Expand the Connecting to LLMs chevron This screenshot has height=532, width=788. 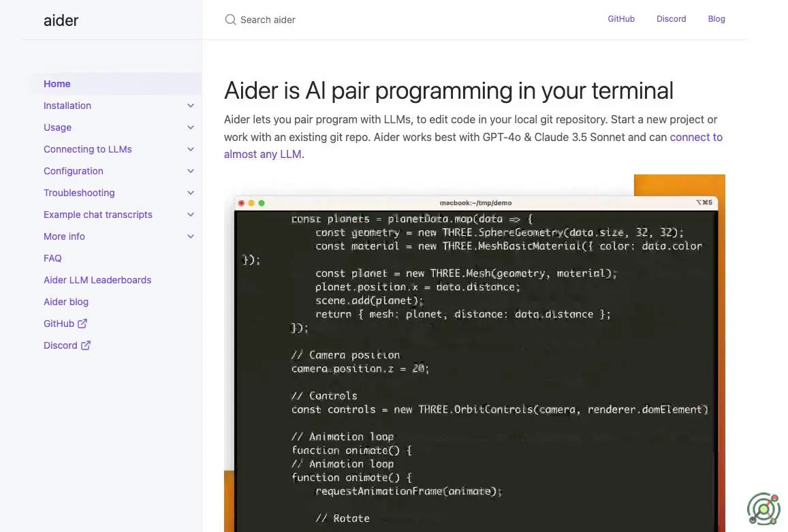(191, 149)
